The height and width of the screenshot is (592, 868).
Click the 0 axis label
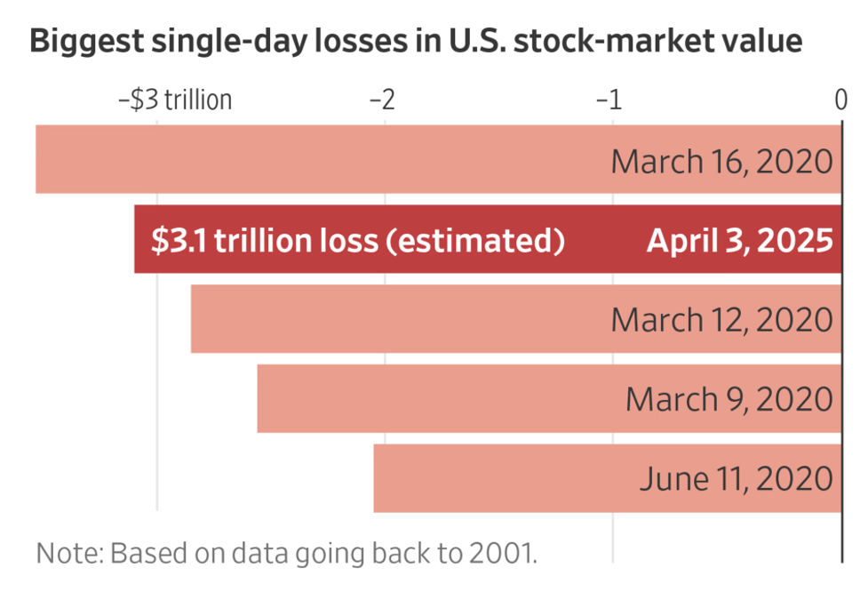[840, 100]
